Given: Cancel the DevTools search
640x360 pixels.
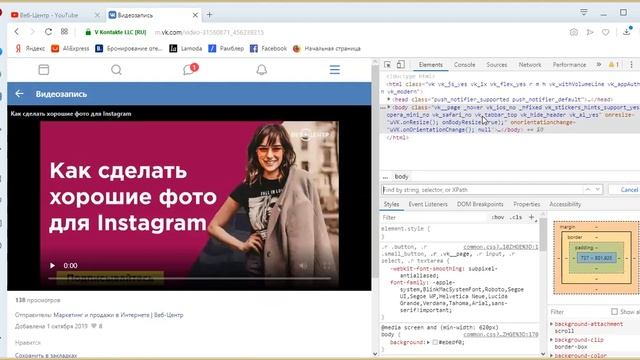Looking at the screenshot, I should [x=629, y=190].
